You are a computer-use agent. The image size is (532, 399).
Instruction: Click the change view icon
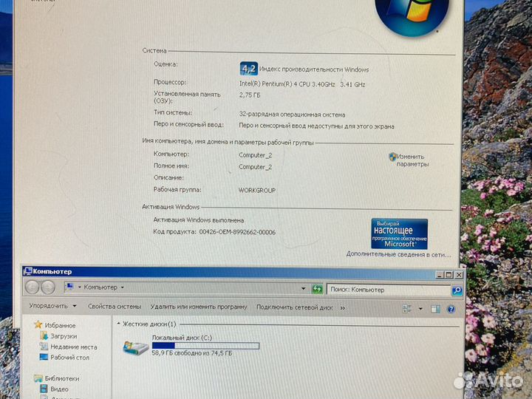[x=407, y=308]
